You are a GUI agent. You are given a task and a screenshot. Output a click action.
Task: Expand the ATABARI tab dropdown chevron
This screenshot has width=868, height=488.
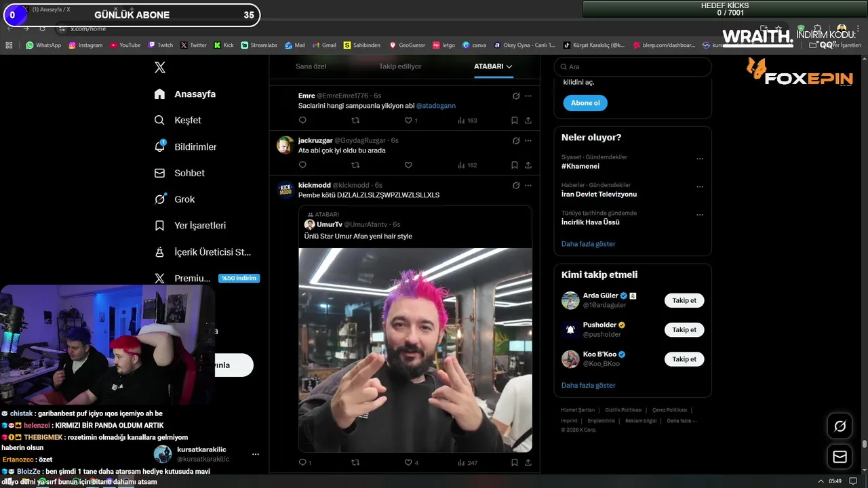click(x=509, y=66)
